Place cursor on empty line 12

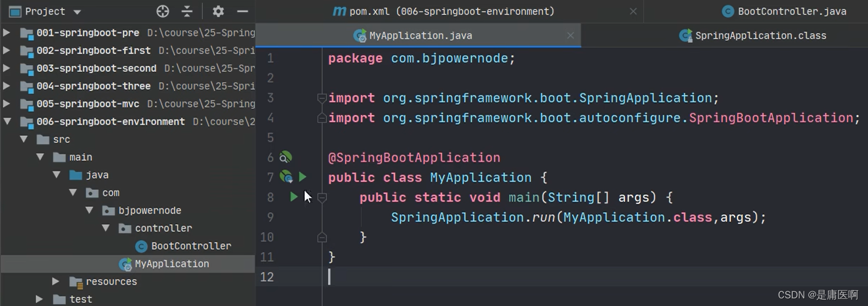[x=588, y=277]
